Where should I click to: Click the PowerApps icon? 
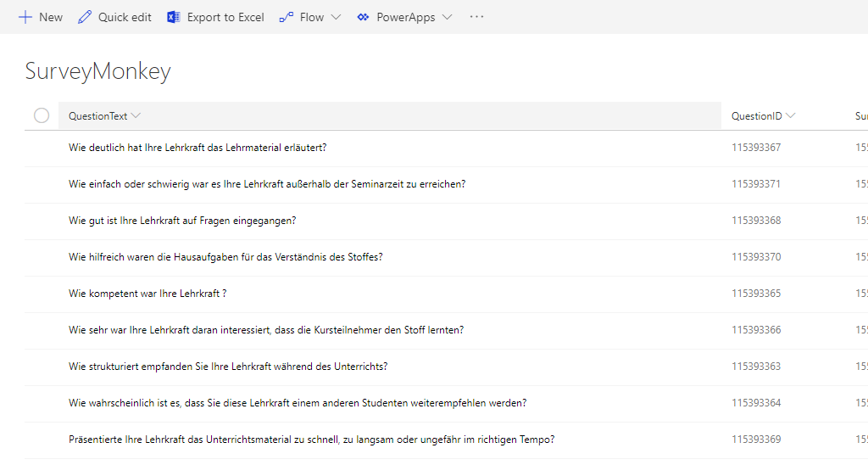click(364, 17)
